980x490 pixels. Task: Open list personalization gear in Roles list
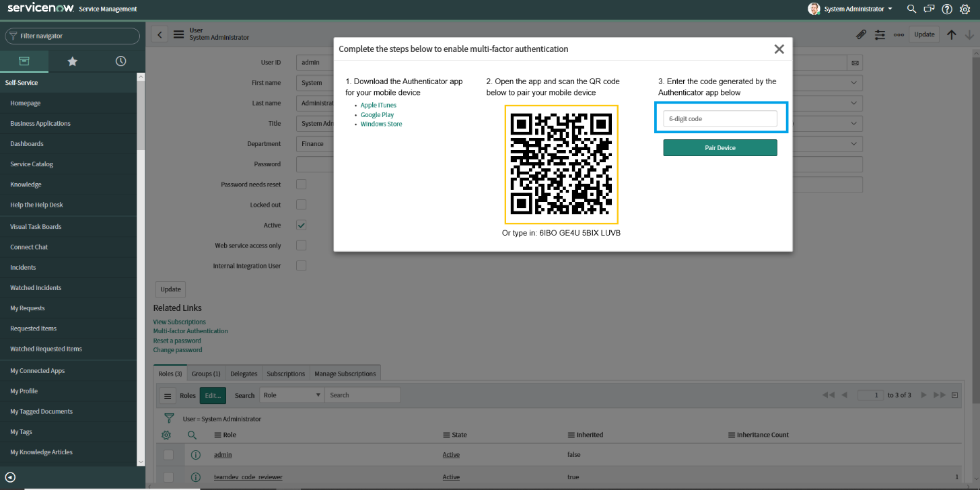166,434
